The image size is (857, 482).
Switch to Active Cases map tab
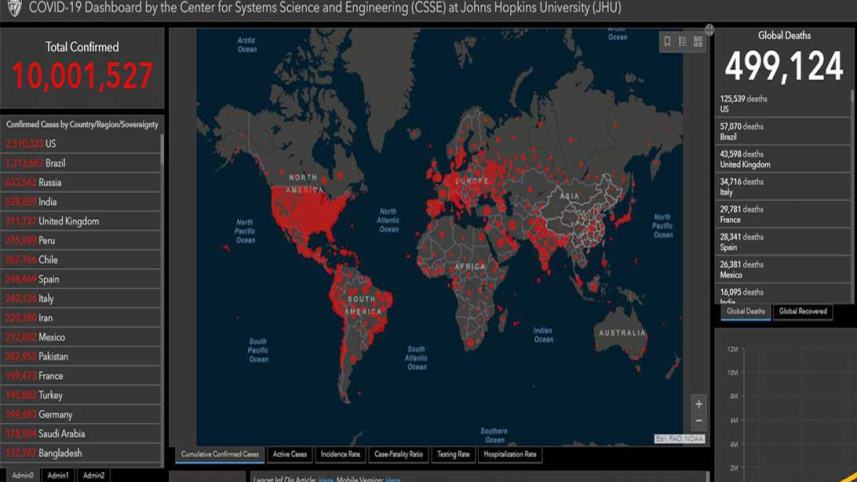[x=290, y=454]
